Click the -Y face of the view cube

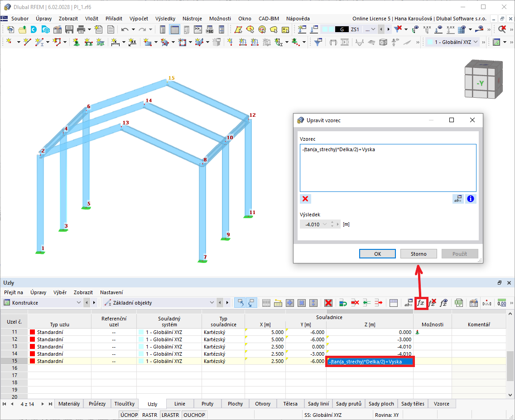(480, 83)
